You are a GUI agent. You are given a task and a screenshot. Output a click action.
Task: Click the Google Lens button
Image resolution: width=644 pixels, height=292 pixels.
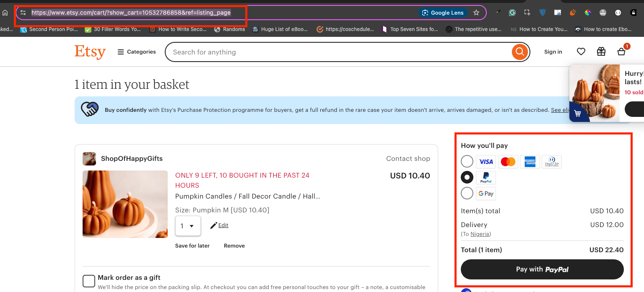[x=443, y=13]
